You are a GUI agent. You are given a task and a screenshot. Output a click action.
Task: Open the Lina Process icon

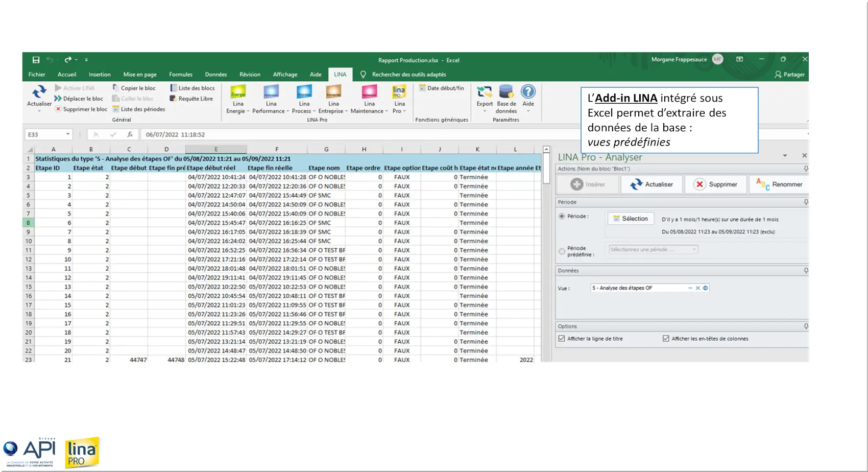(304, 92)
